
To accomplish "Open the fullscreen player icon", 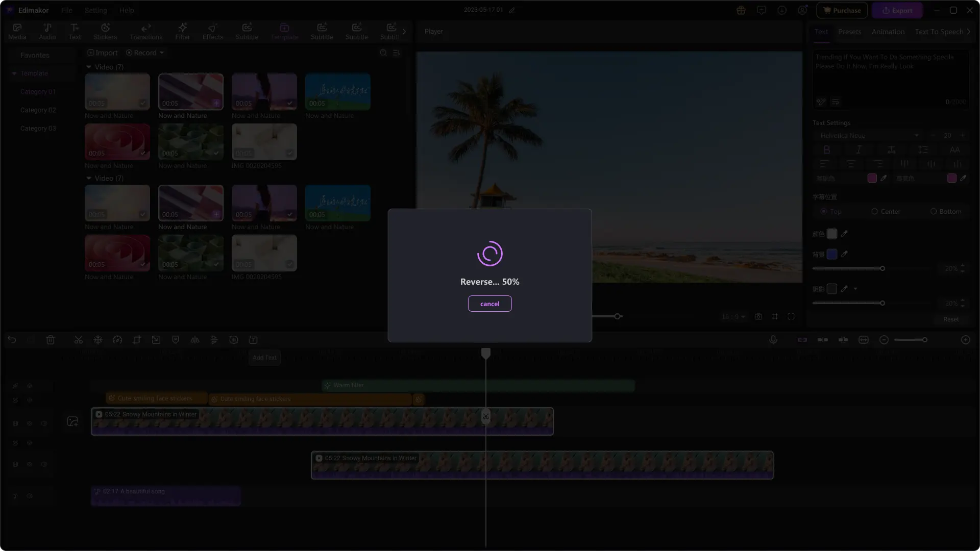I will [x=791, y=317].
